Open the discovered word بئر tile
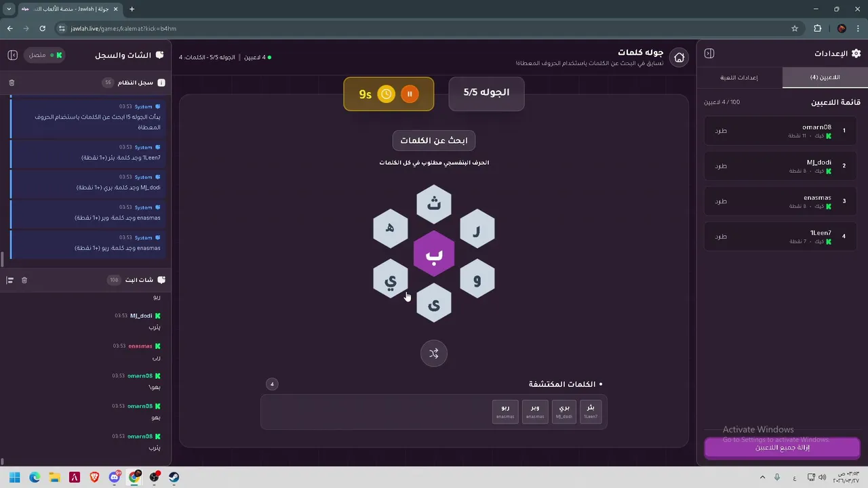The height and width of the screenshot is (488, 868). (591, 411)
